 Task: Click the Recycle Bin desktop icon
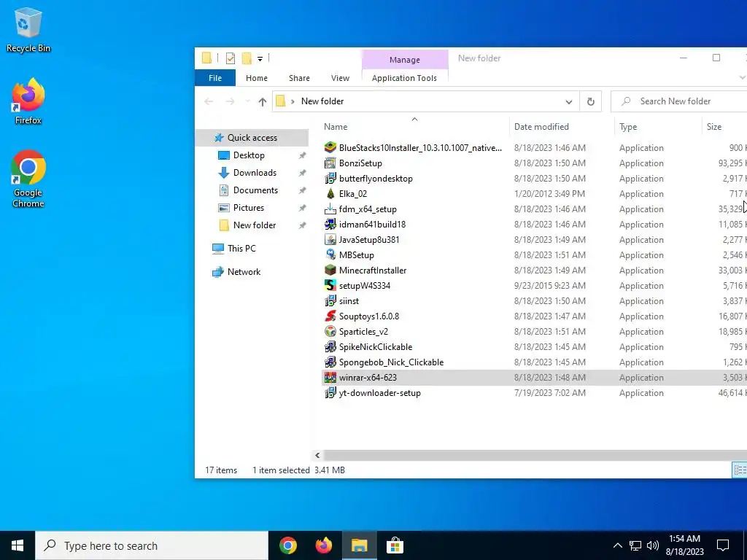28,29
